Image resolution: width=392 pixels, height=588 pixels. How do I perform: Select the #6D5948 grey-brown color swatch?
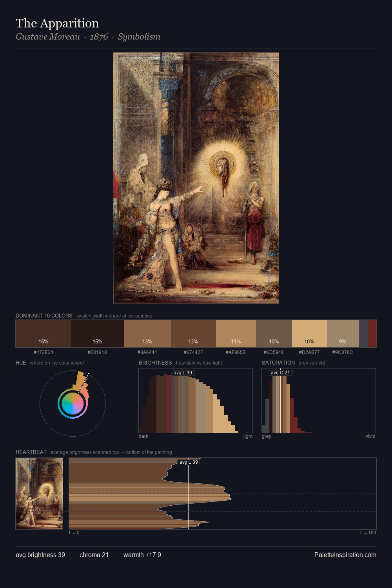pyautogui.click(x=274, y=334)
